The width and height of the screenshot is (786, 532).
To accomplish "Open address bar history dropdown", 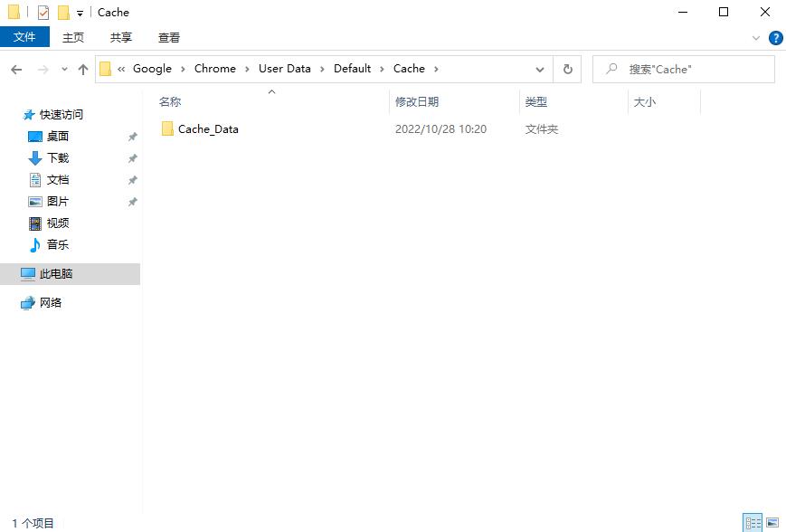I will [540, 69].
